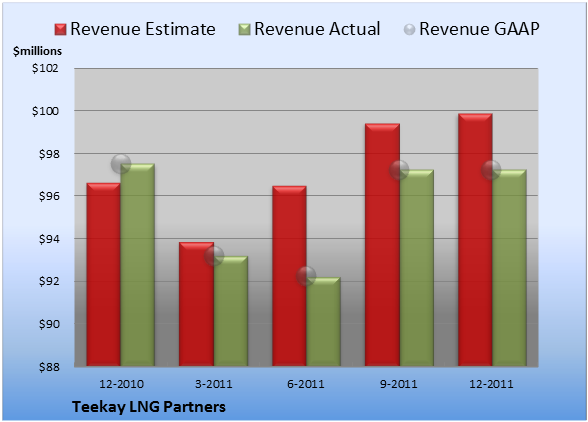Click the $millions axis unit label
The height and width of the screenshot is (422, 588).
37,51
